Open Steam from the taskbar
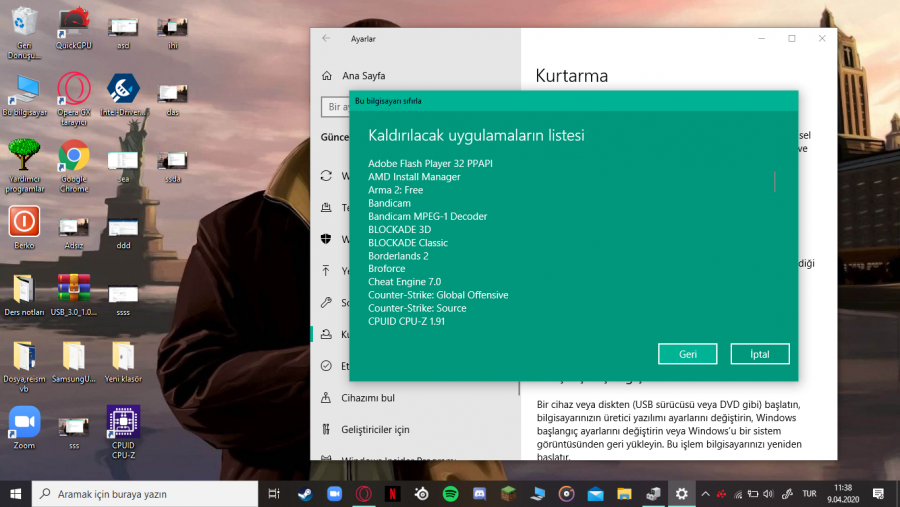Viewport: 900px width, 507px height. (x=305, y=494)
